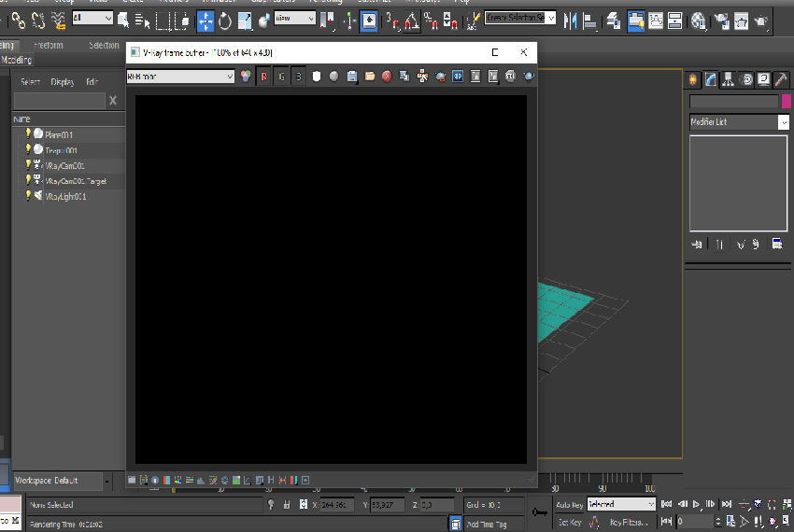Toggle the selection lock icon
794x532 pixels.
tap(287, 504)
